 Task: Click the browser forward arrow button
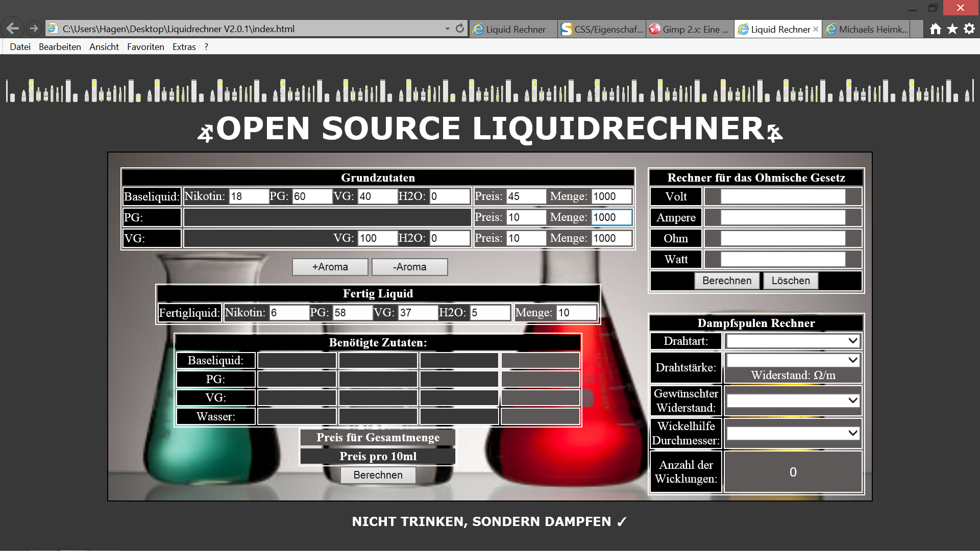tap(34, 29)
